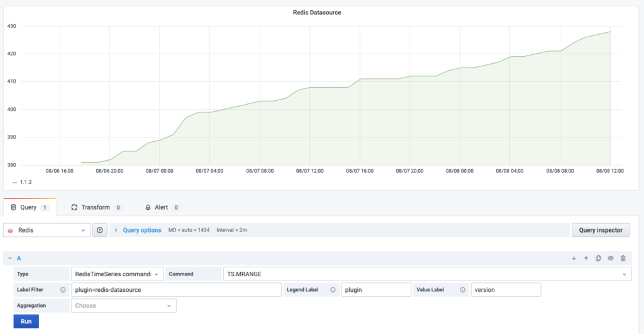Open the Redis data source dropdown
644x334 pixels.
47,230
